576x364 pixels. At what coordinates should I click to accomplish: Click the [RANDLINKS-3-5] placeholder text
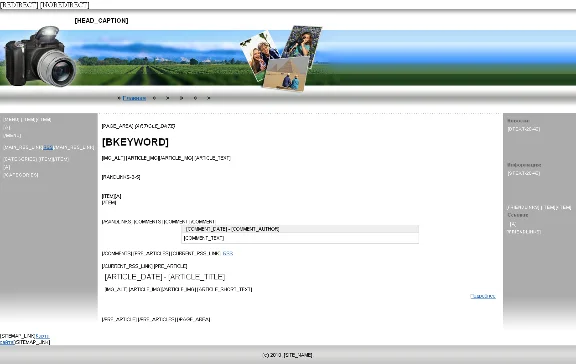121,177
